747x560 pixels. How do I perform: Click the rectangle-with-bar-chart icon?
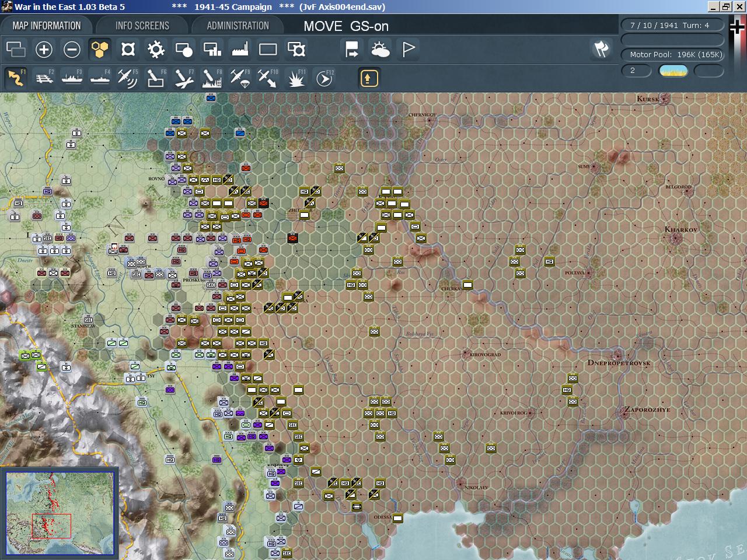212,50
